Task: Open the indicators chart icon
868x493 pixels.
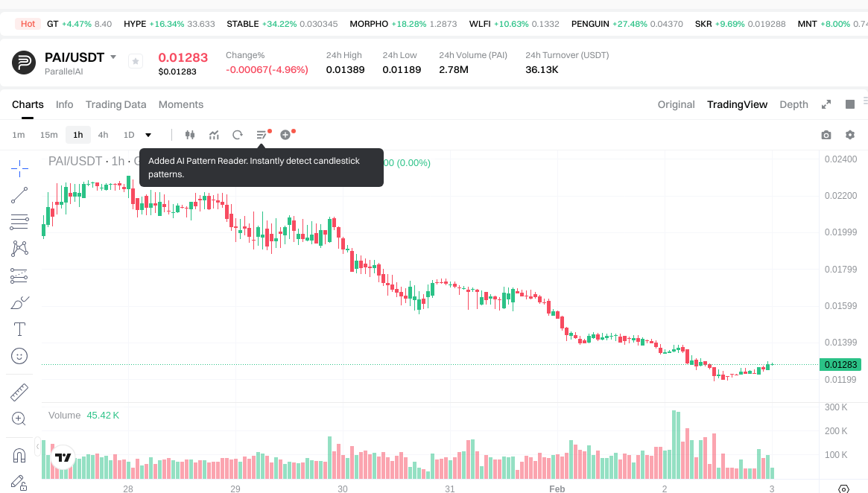Action: [x=214, y=135]
